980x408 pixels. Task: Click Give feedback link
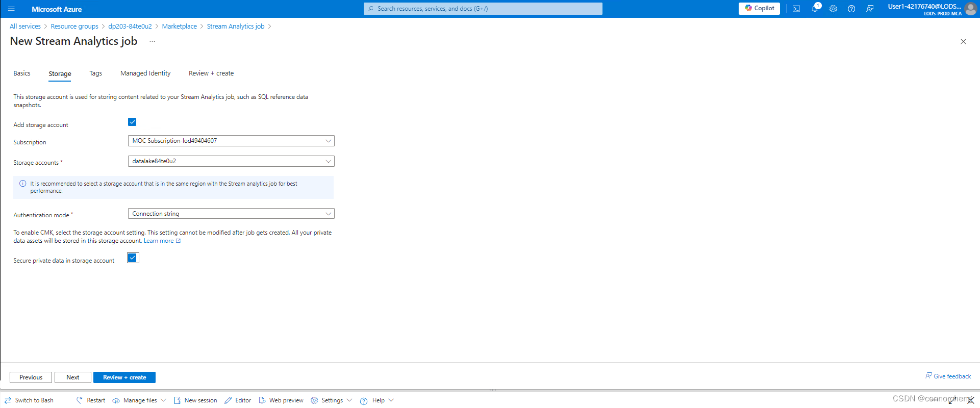click(x=948, y=376)
